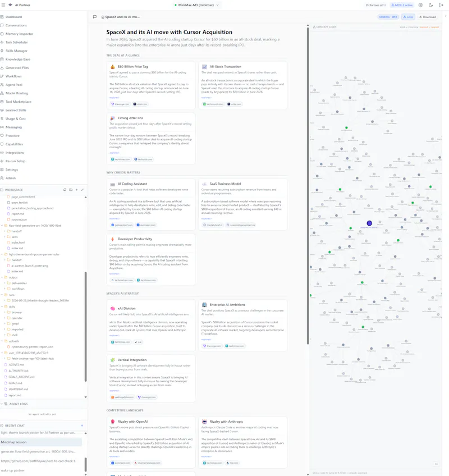Start a new chat with Recent Chat plus
Image resolution: width=449 pixels, height=476 pixels.
point(82,425)
